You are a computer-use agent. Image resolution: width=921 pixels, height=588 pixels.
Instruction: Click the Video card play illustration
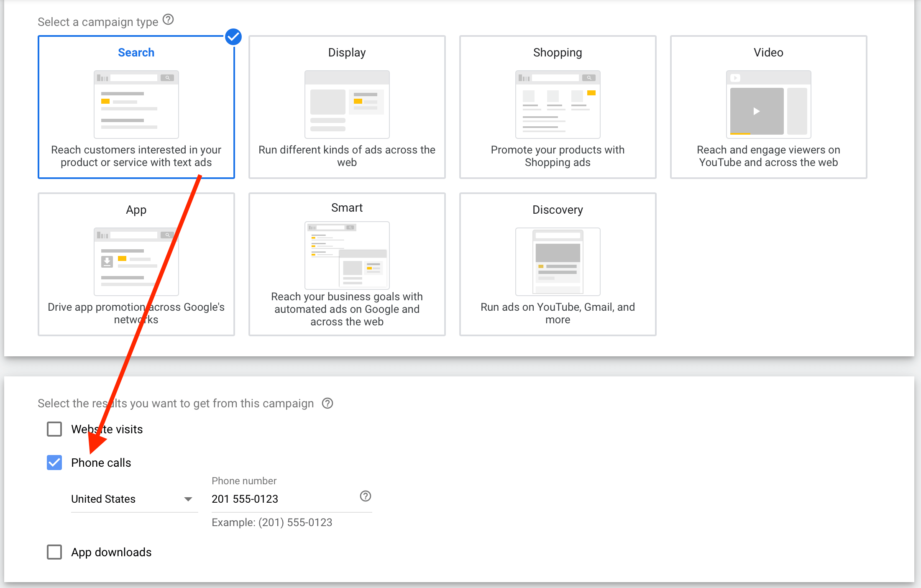click(x=769, y=105)
